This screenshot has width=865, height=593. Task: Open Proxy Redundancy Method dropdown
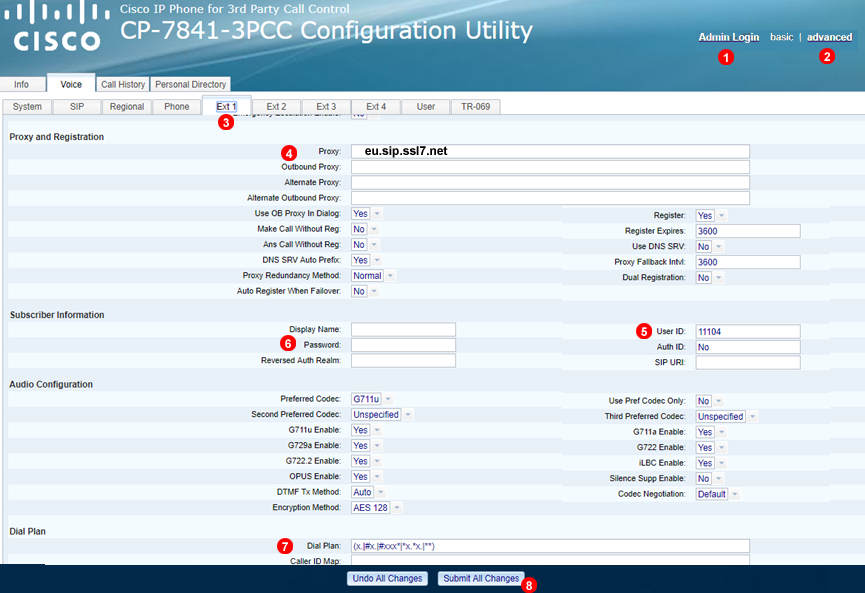click(373, 275)
